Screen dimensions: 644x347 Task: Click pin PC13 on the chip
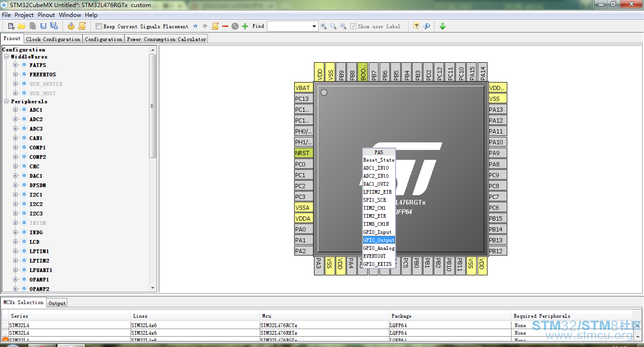(304, 99)
